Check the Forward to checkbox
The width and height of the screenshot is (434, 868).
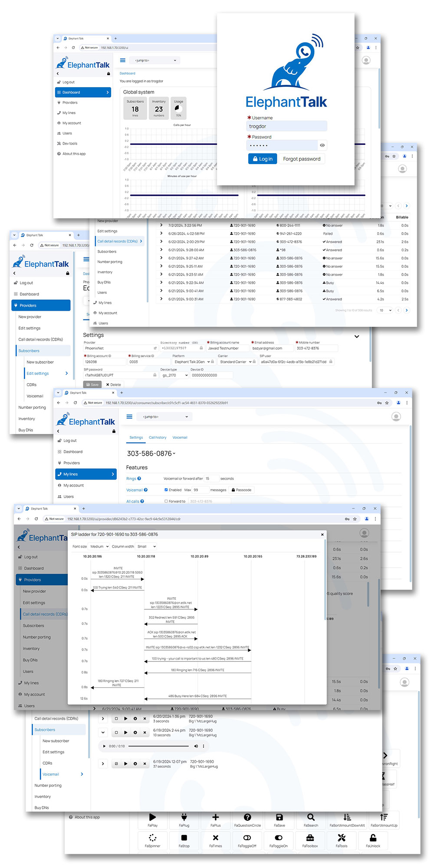(x=166, y=501)
